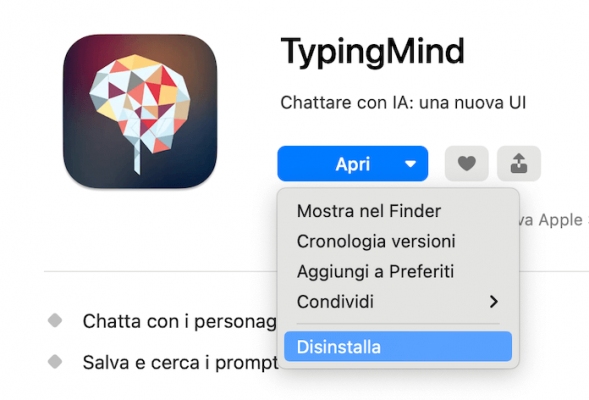The width and height of the screenshot is (589, 400).
Task: Click the Salva e cerca i prompt line
Action: click(x=180, y=363)
